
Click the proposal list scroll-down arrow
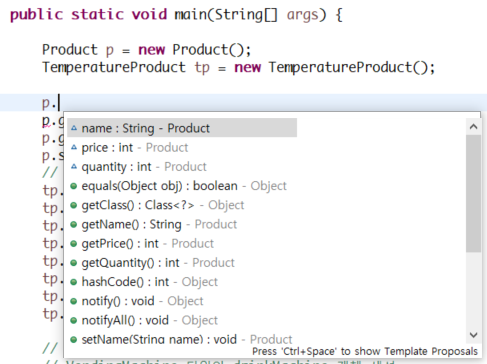tap(473, 335)
